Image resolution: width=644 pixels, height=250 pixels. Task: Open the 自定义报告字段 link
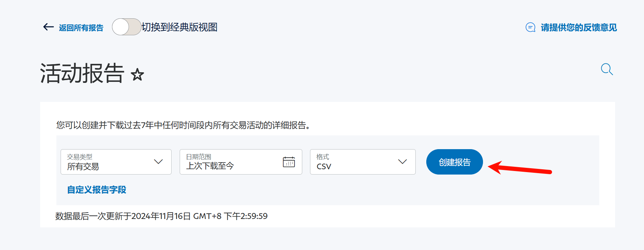click(x=97, y=190)
